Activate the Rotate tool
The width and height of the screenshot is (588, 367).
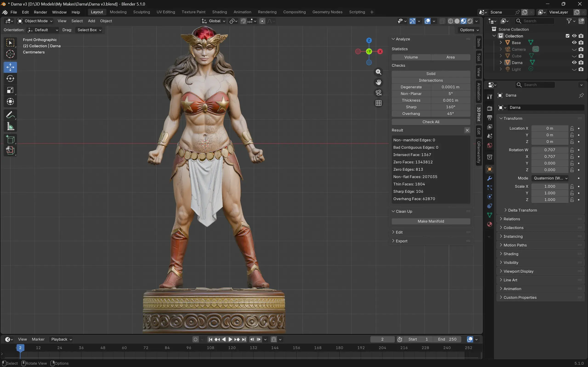[10, 79]
